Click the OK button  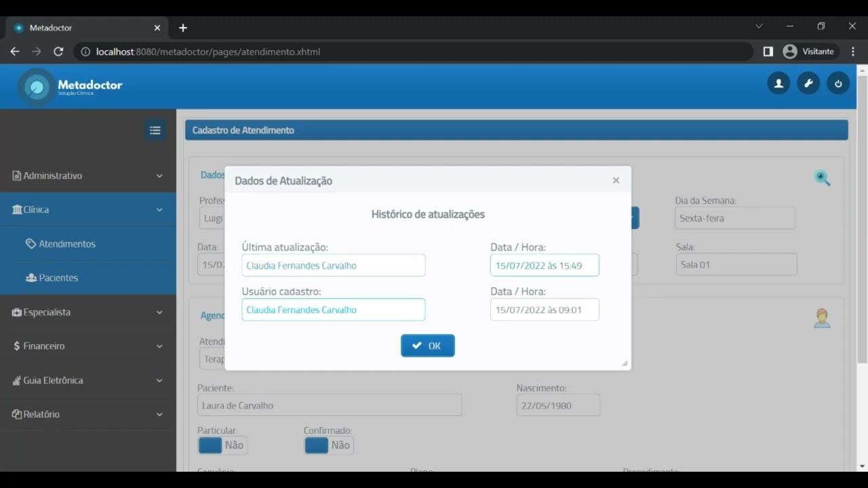pyautogui.click(x=428, y=346)
